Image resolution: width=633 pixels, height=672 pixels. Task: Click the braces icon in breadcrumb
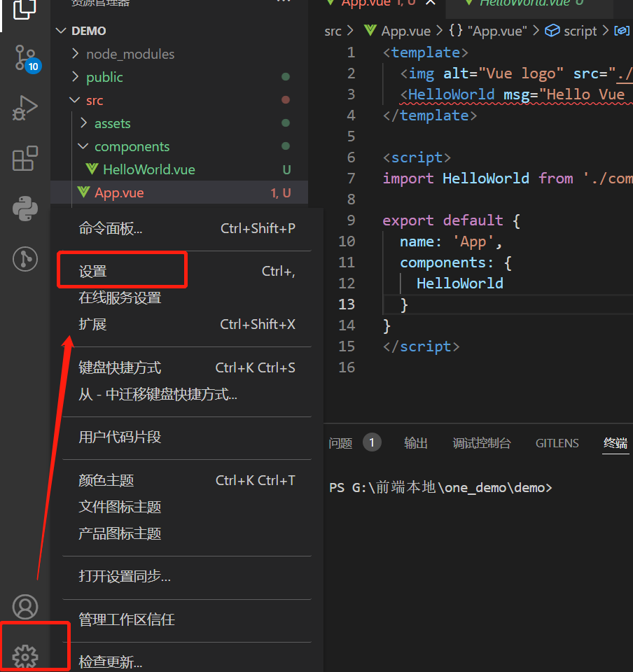(x=456, y=30)
